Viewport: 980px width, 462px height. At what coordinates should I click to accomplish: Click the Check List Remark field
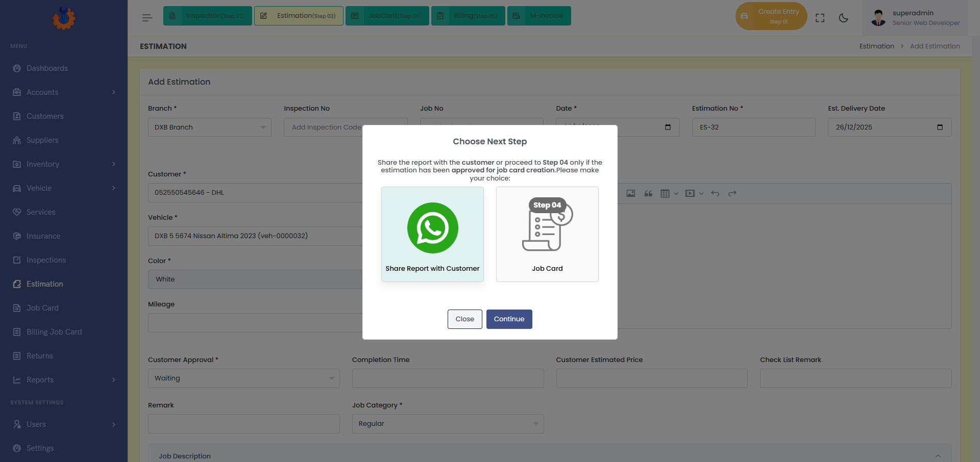856,378
